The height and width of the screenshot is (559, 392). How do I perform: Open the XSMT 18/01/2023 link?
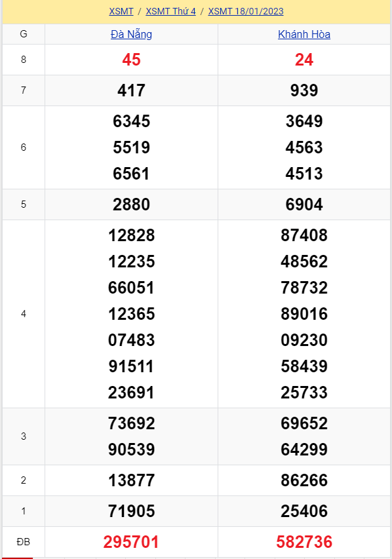pyautogui.click(x=246, y=11)
